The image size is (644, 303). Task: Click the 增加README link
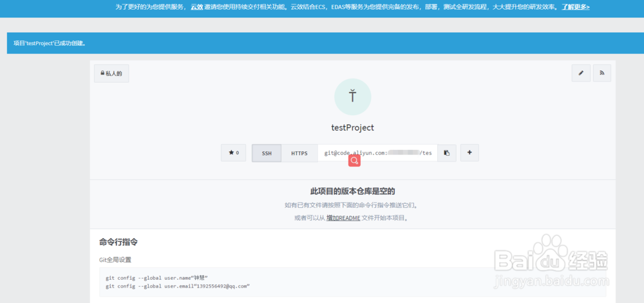(343, 218)
